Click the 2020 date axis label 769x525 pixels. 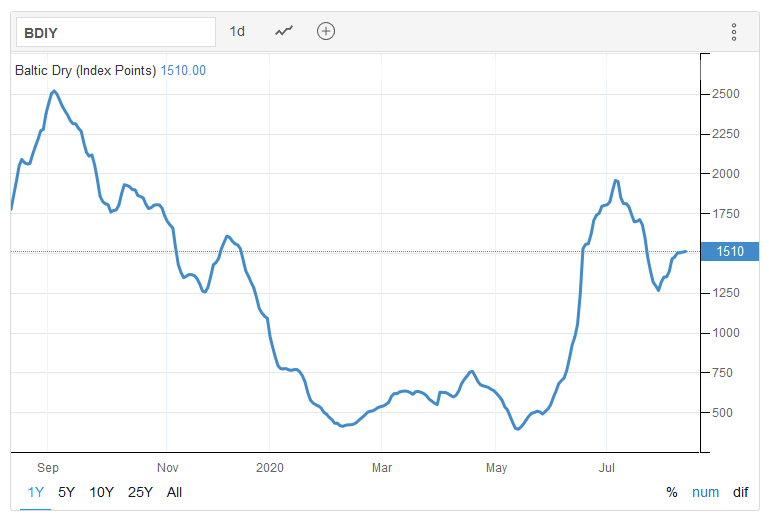[x=270, y=468]
